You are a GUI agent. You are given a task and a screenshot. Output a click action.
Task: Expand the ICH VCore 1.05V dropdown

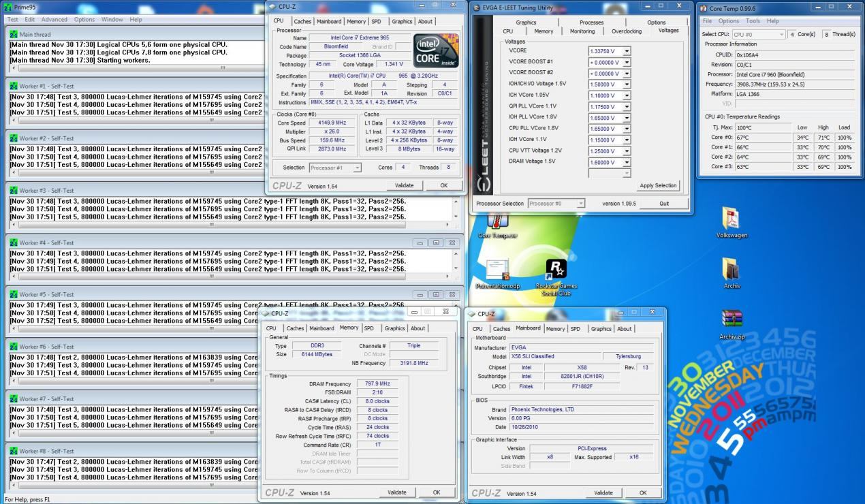click(627, 95)
